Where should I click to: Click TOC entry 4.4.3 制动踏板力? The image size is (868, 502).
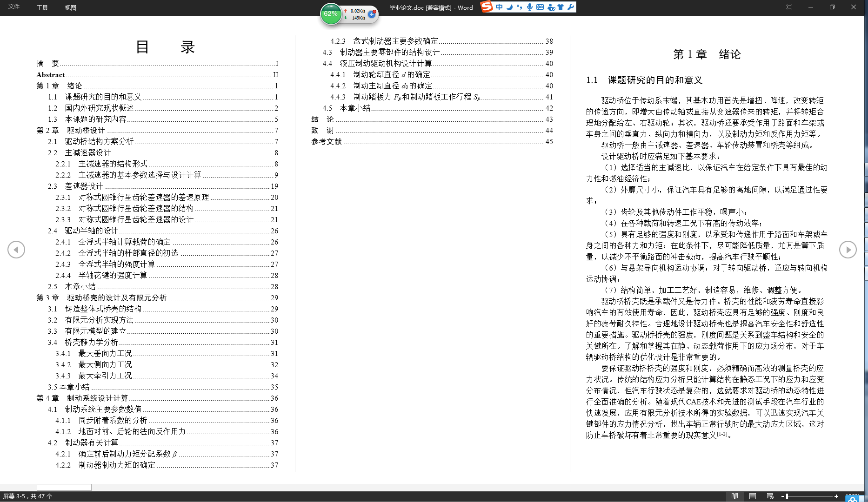[441, 97]
